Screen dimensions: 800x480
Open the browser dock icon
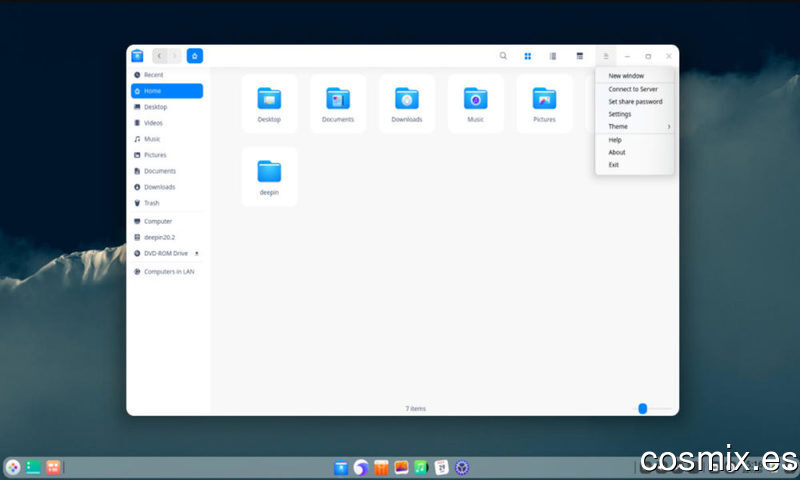click(361, 467)
